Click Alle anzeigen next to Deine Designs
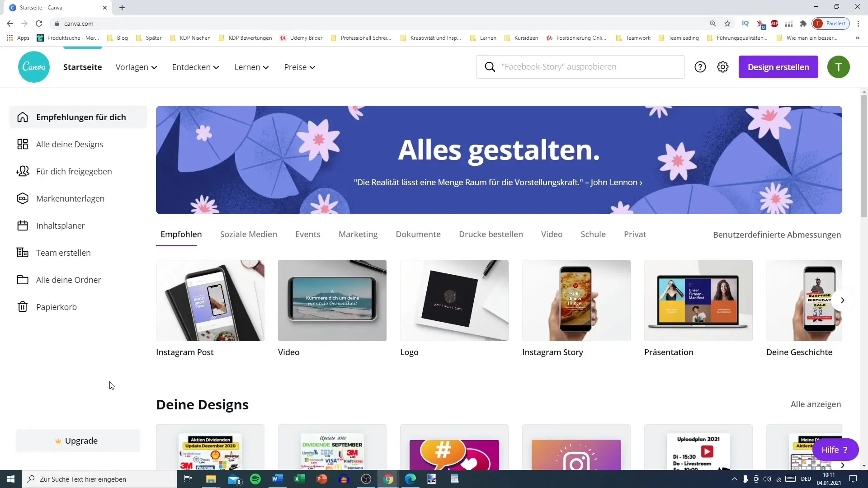The image size is (868, 488). pos(816,404)
